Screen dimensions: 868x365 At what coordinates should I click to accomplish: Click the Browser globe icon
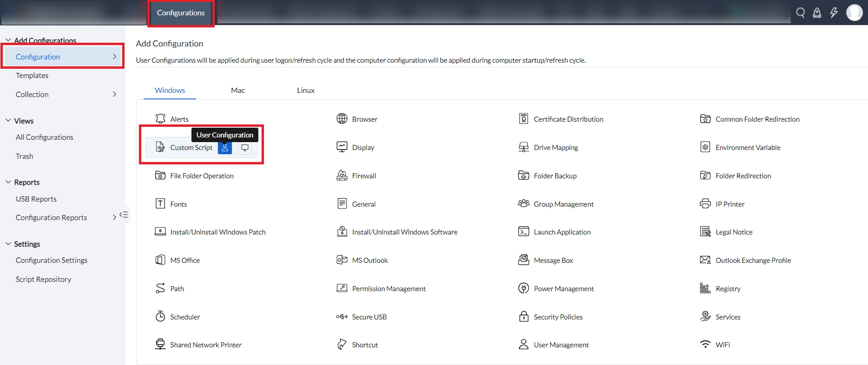(x=342, y=119)
